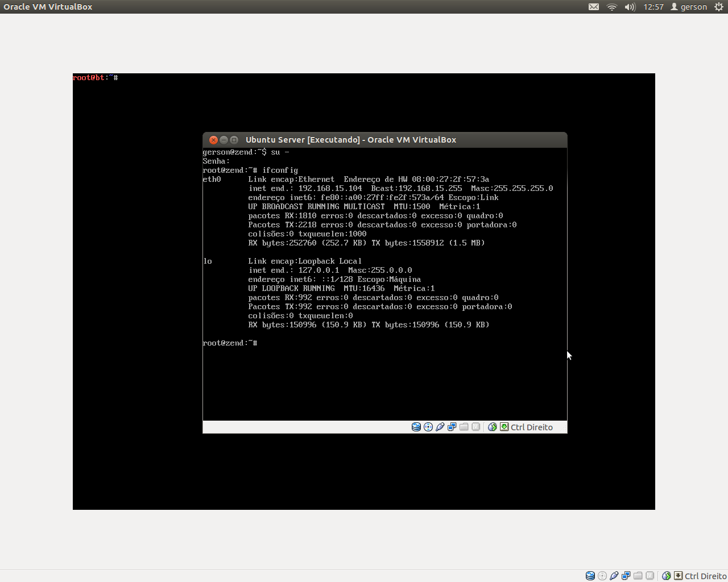
Task: Click 'txqueuelen:1000' value
Action: click(x=332, y=234)
